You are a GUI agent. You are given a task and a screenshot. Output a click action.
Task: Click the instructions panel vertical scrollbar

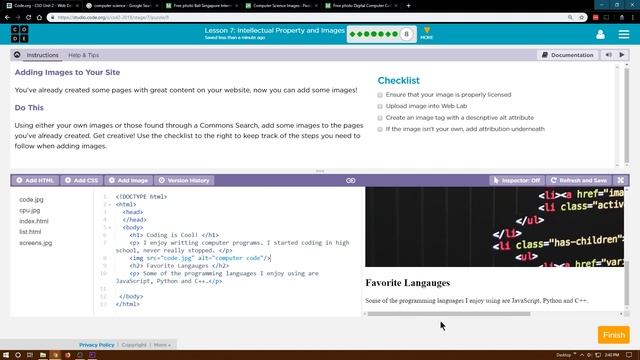click(x=627, y=116)
